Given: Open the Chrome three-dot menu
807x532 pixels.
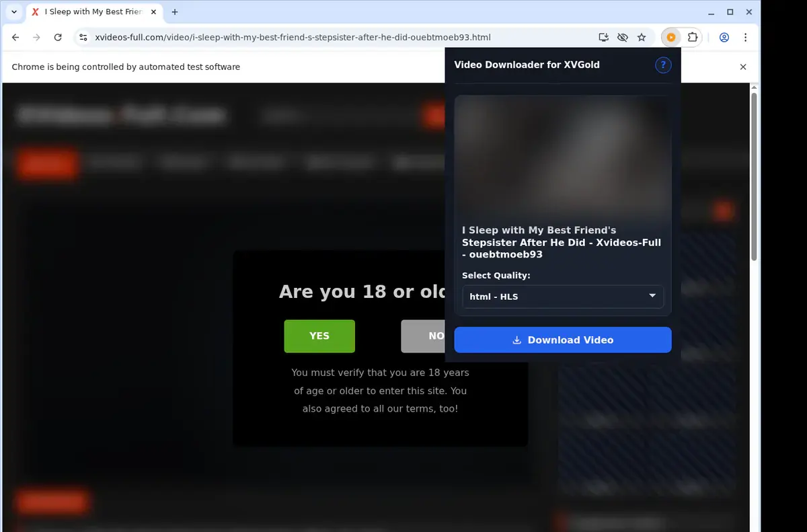Looking at the screenshot, I should [745, 38].
